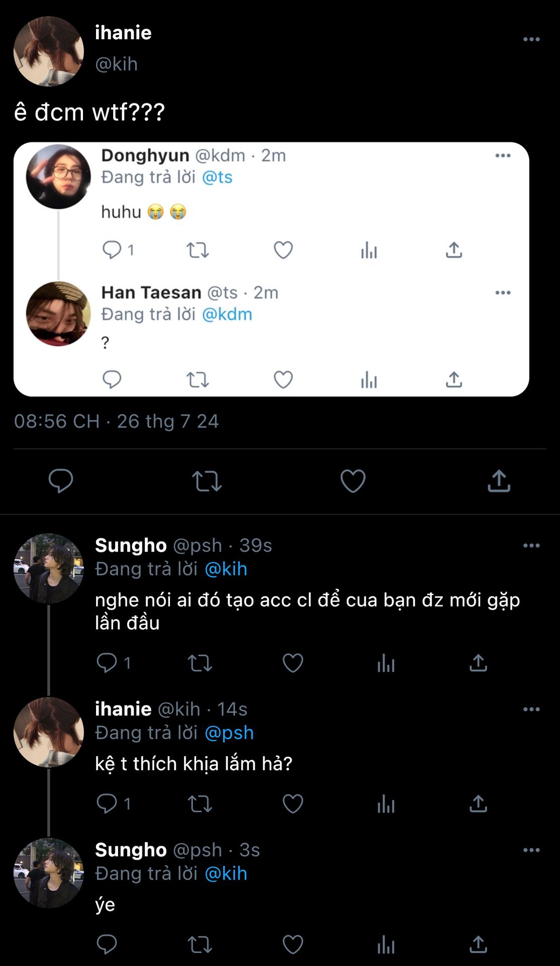Like the main ihanie tweet
This screenshot has width=560, height=966.
pyautogui.click(x=353, y=481)
